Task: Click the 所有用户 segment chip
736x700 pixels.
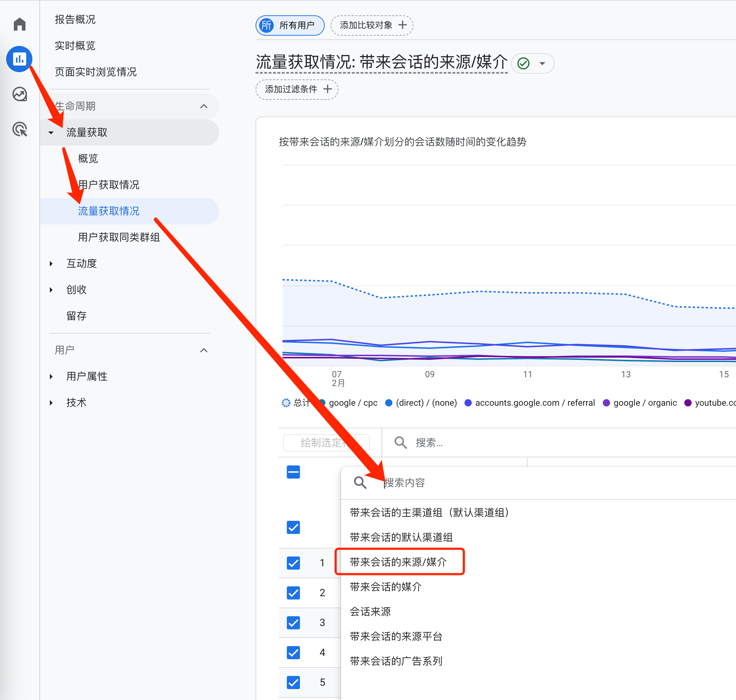Action: (x=290, y=25)
